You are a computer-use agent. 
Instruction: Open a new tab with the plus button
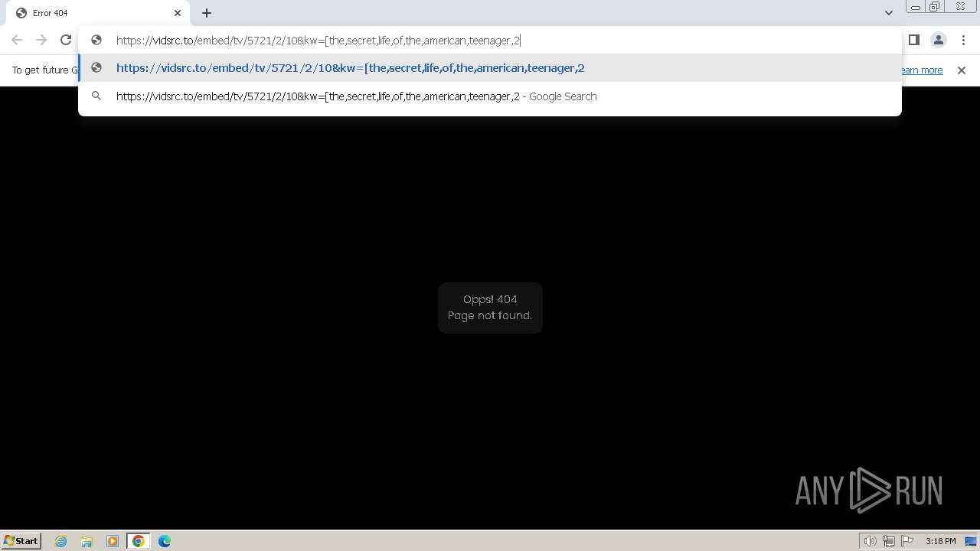207,13
